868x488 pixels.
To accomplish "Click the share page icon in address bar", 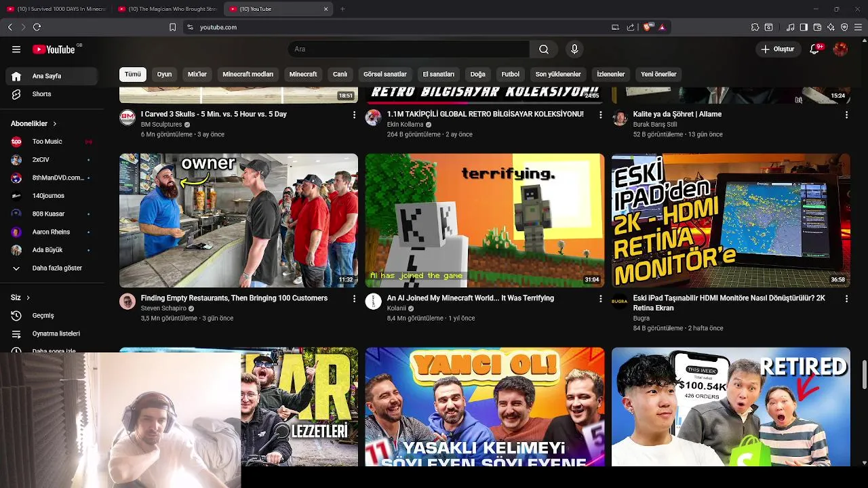I will [631, 27].
